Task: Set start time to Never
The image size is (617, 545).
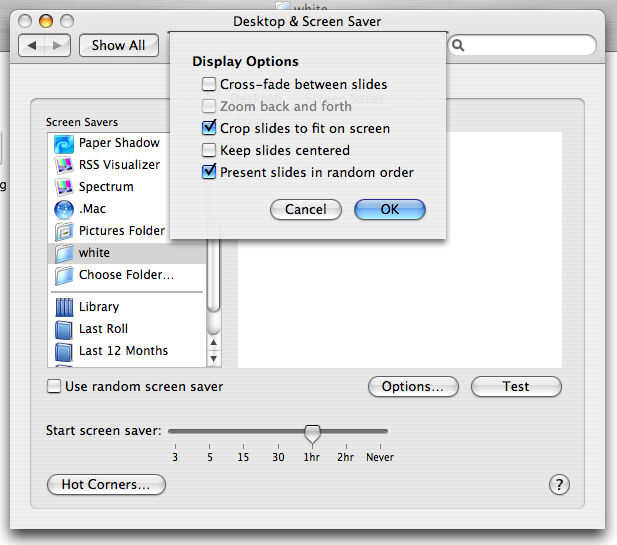Action: pyautogui.click(x=380, y=457)
